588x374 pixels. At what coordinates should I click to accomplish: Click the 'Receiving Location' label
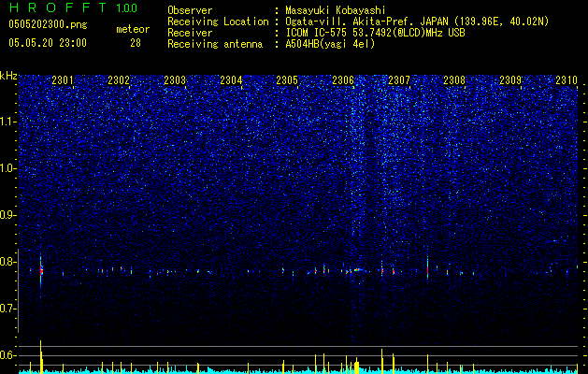218,22
